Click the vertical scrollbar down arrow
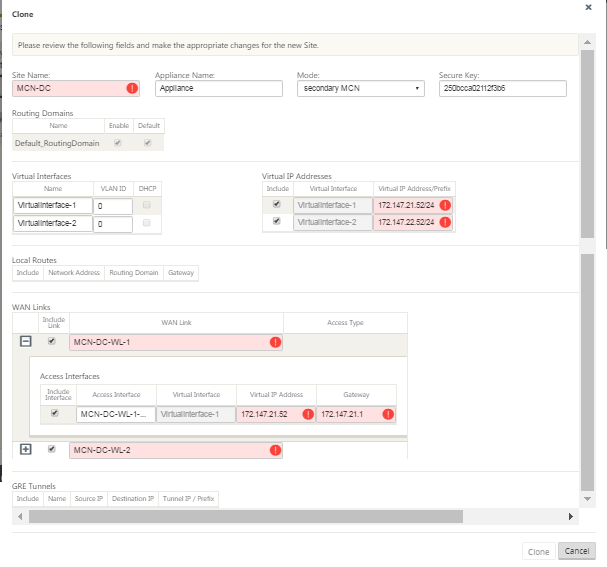Screen dimensions: 607x567 click(x=587, y=499)
